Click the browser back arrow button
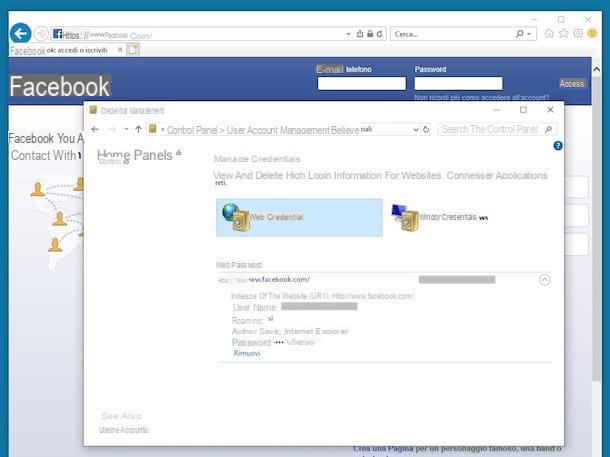 tap(20, 33)
